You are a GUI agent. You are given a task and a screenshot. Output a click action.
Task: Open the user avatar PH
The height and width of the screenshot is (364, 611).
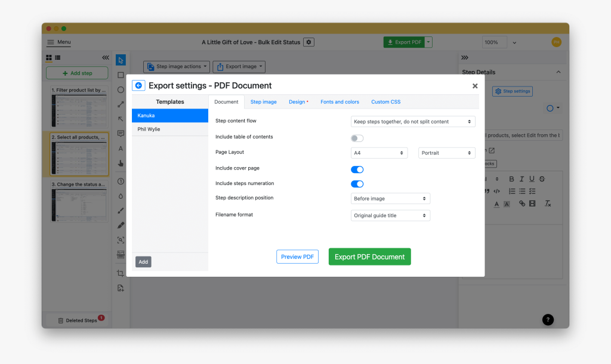[556, 42]
